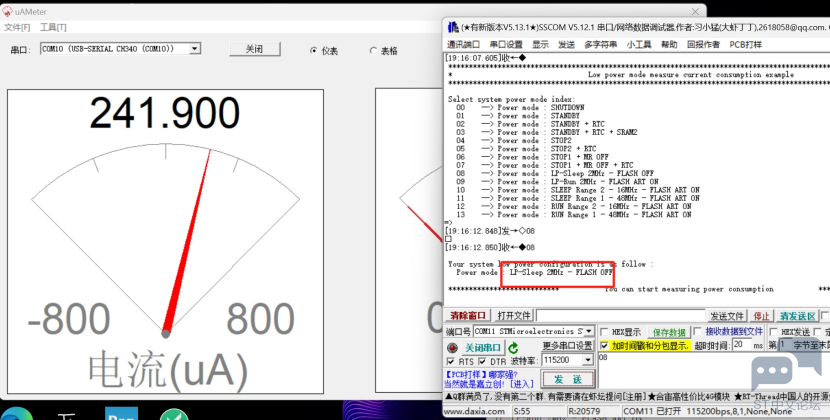Viewport: 830px width, 420px height.
Task: Click the 保存数据 button
Action: (669, 332)
